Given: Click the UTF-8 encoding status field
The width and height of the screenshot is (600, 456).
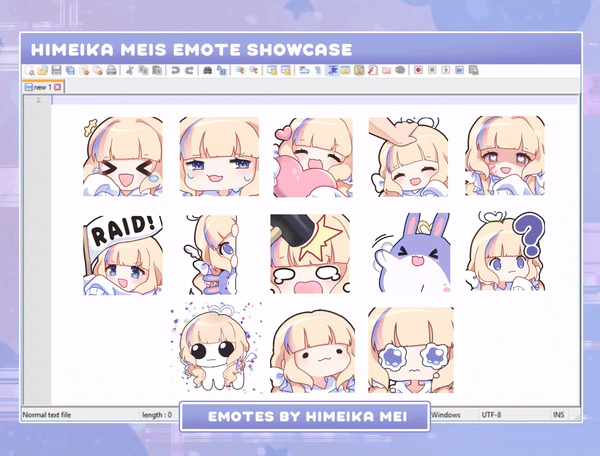Looking at the screenshot, I should [497, 413].
